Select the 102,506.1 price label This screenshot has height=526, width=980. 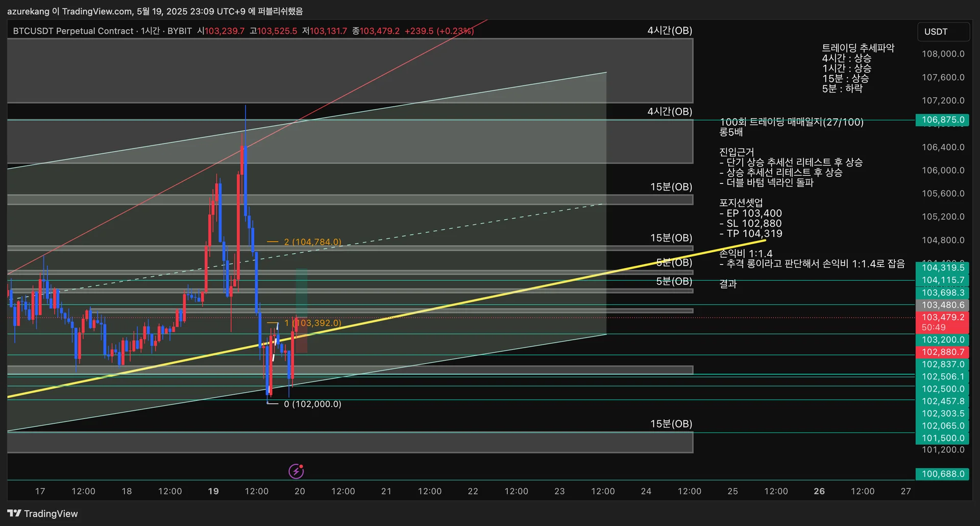pos(942,376)
